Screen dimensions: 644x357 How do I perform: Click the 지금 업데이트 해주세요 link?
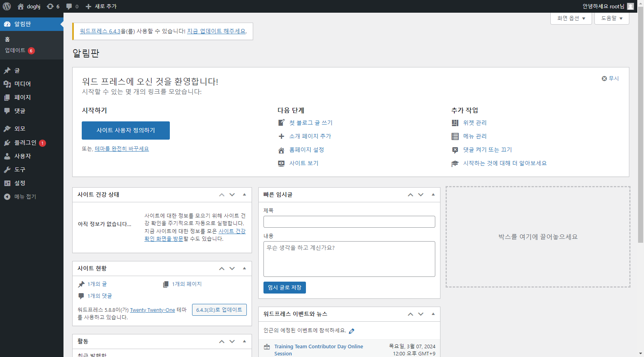216,31
